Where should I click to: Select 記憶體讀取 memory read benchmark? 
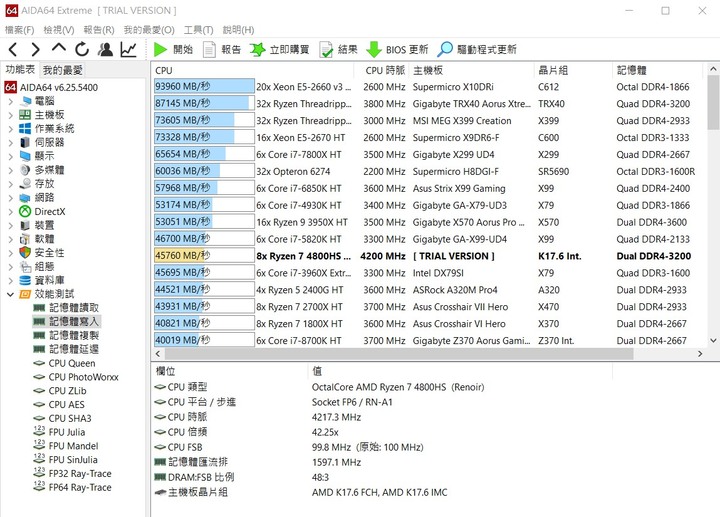(66, 308)
